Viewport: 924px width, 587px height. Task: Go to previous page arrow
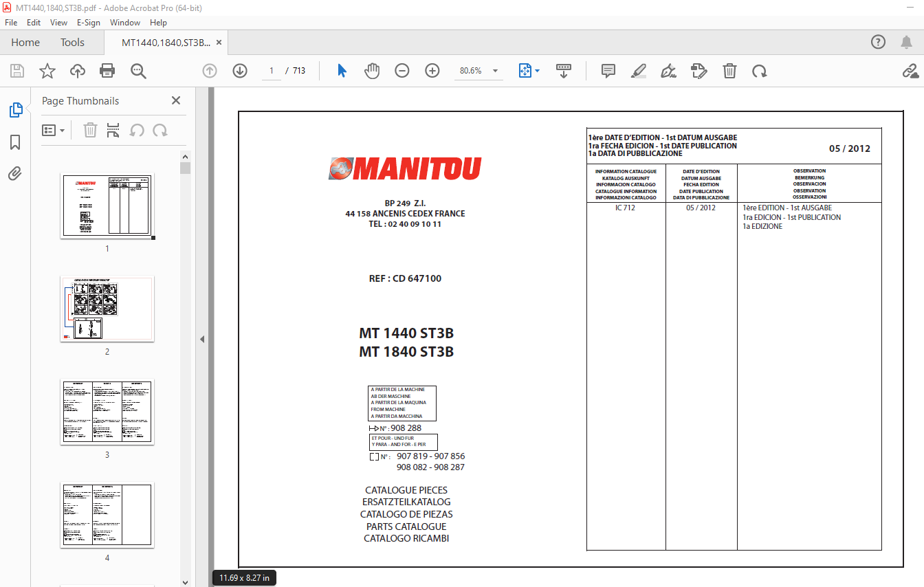click(x=210, y=71)
